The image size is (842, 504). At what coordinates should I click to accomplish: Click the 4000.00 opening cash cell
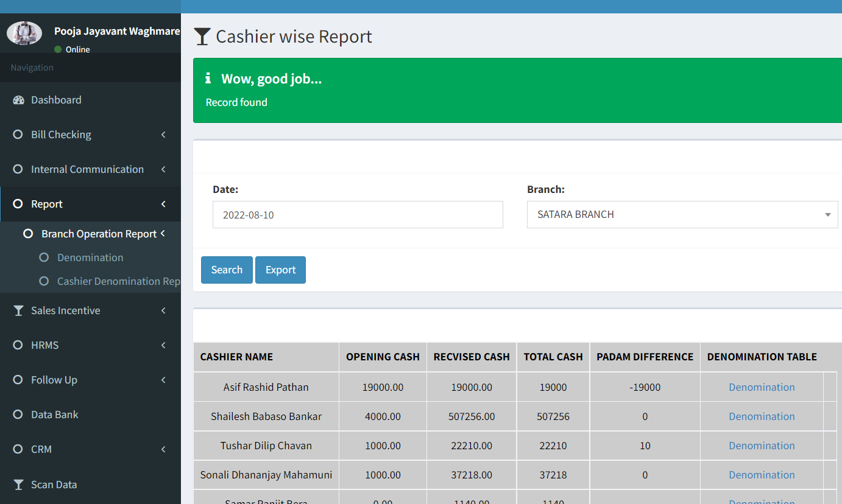(x=383, y=416)
